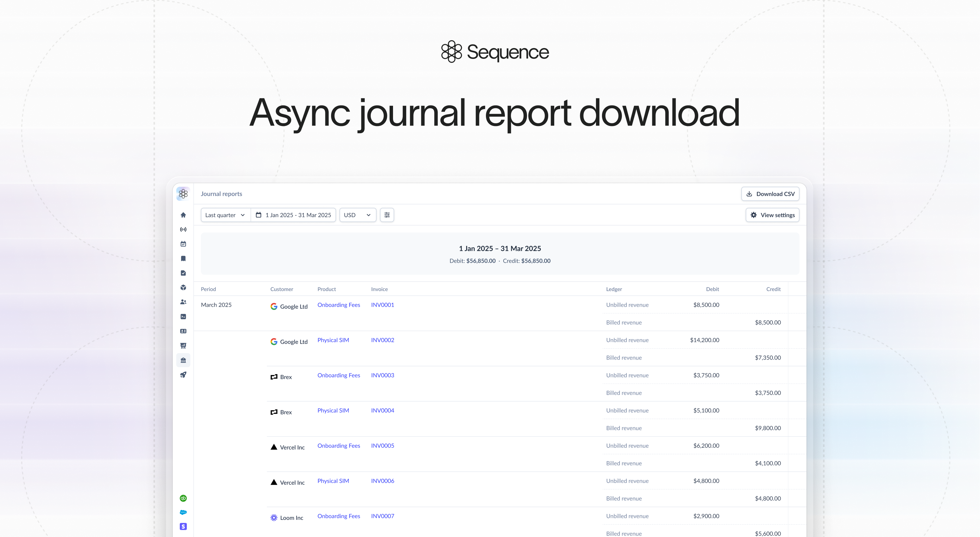The image size is (980, 537).
Task: Click the Period column header
Action: (x=208, y=289)
